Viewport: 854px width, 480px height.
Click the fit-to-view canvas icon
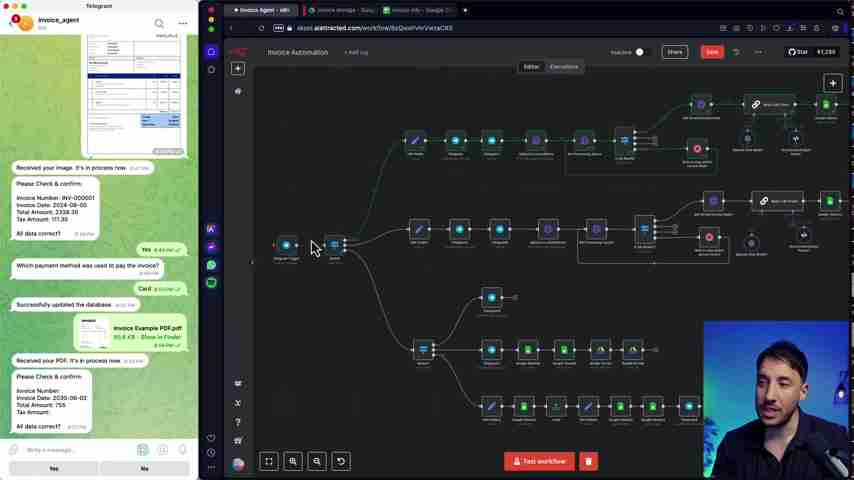[269, 461]
